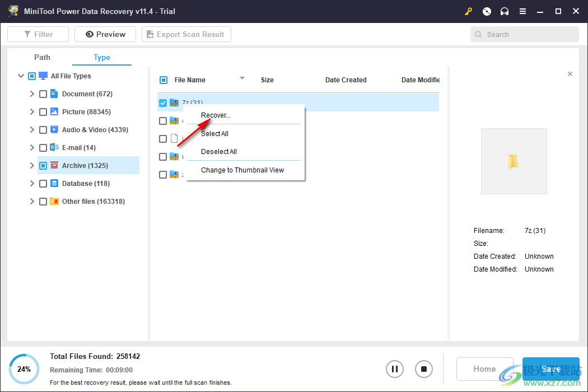This screenshot has width=588, height=392.
Task: Check the E-mail (14) checkbox
Action: click(43, 148)
